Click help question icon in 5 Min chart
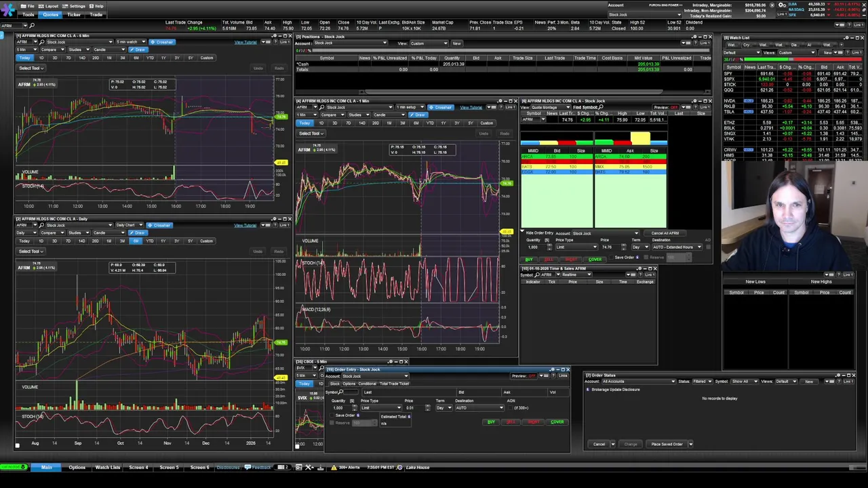 [275, 42]
